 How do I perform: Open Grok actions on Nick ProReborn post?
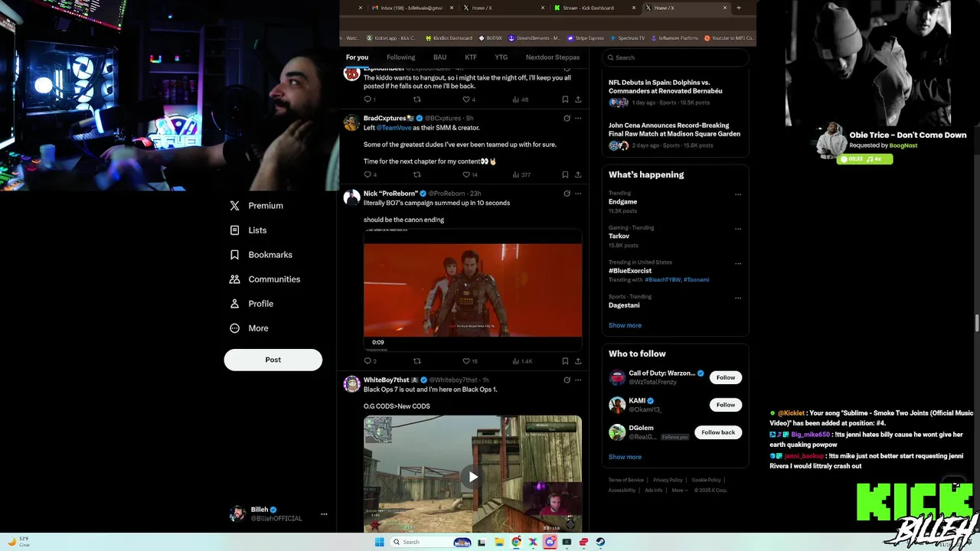(x=567, y=194)
